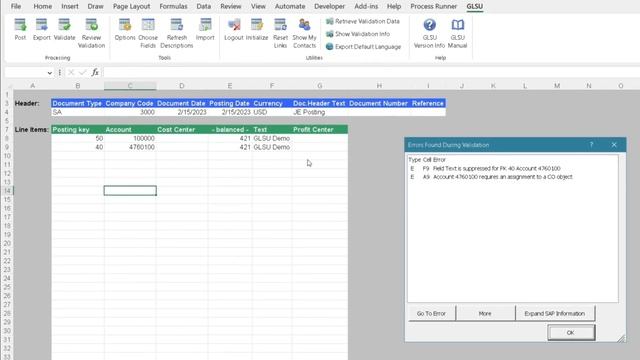Switch to the Process Runner tab

point(433,7)
